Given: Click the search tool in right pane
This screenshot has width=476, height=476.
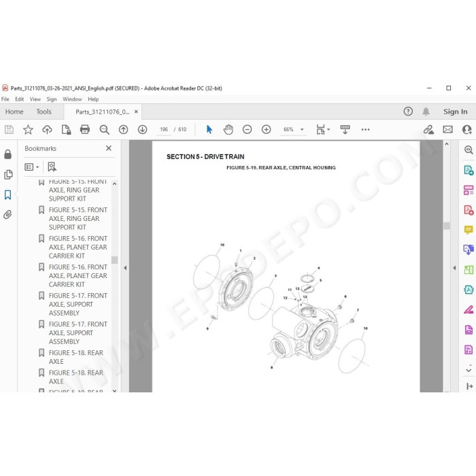Looking at the screenshot, I should (x=469, y=150).
